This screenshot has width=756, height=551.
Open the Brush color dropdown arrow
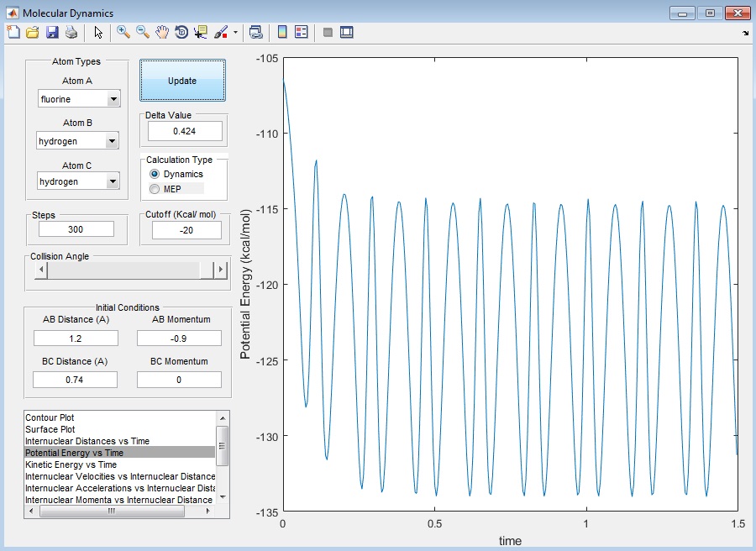pos(235,32)
